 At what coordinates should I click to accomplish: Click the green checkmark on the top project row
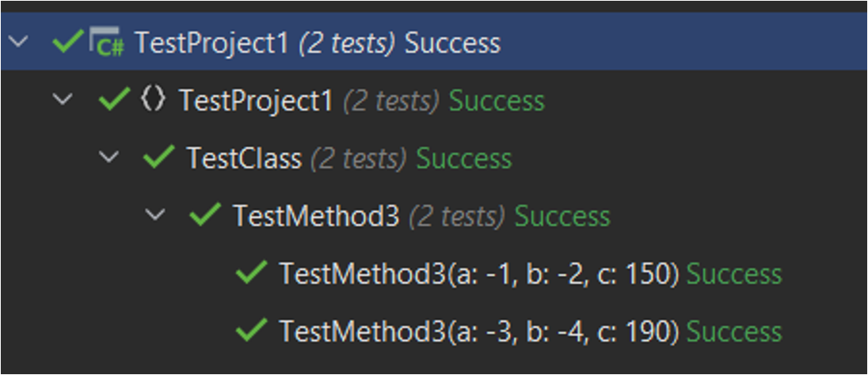(x=67, y=41)
